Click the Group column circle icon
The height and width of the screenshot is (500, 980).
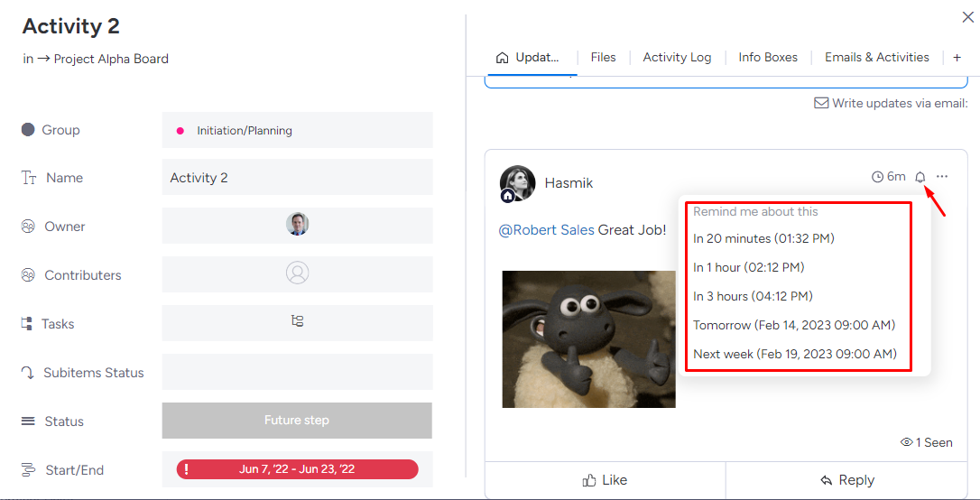27,129
